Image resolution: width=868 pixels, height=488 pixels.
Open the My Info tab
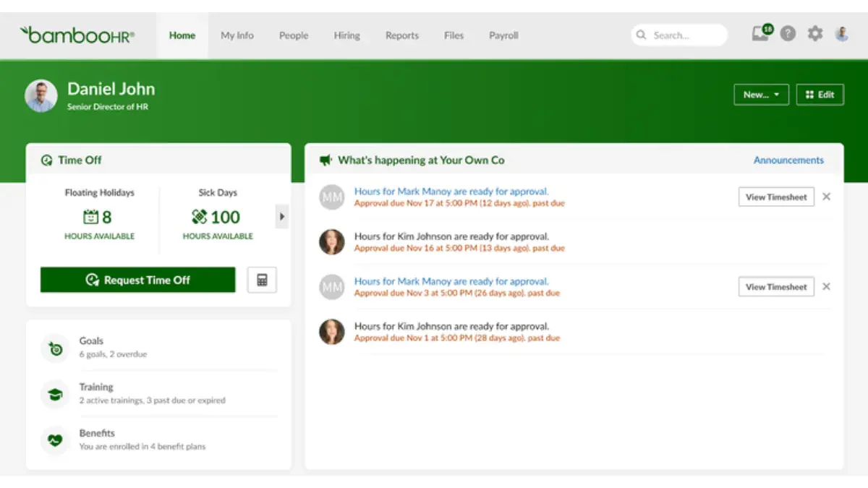point(237,35)
